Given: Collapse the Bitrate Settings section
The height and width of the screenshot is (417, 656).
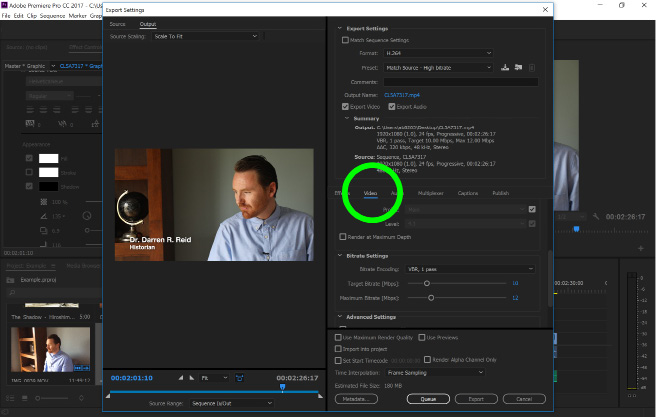Looking at the screenshot, I should pos(339,255).
